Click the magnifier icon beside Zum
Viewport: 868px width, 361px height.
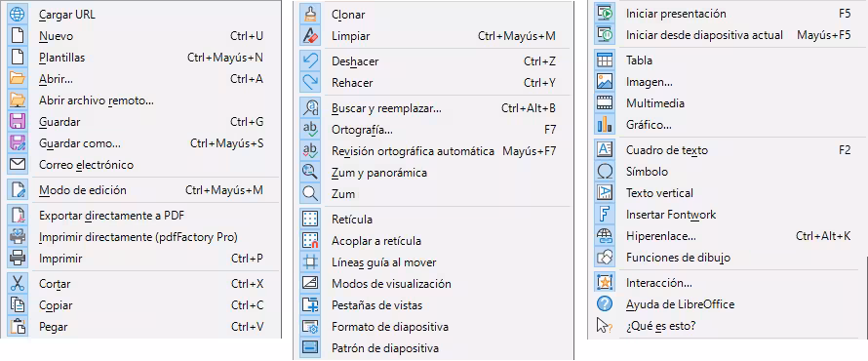pyautogui.click(x=310, y=194)
